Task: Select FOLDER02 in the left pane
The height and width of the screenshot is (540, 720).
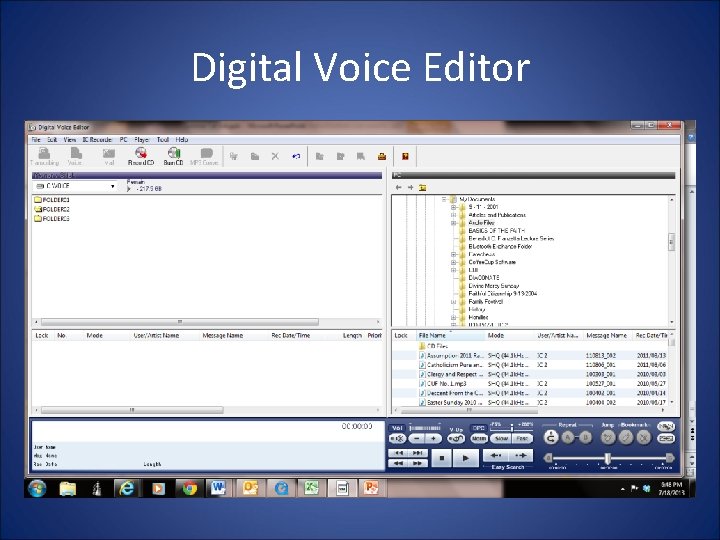Action: [52, 209]
